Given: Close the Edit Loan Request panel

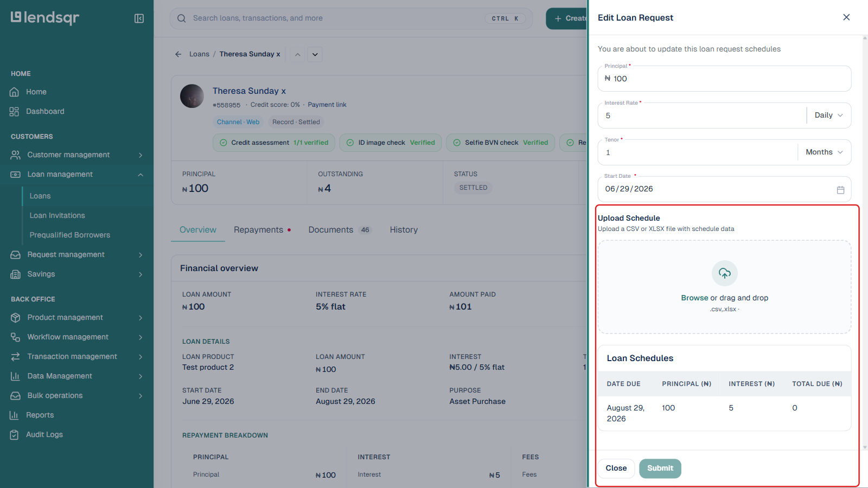Looking at the screenshot, I should (846, 17).
